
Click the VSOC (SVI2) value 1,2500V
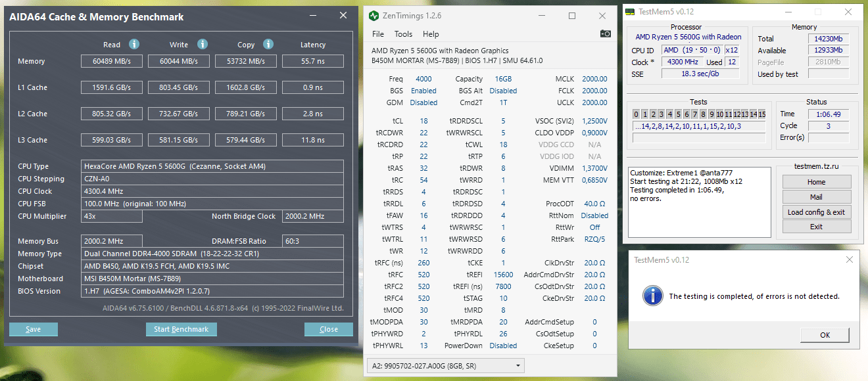[x=594, y=121]
